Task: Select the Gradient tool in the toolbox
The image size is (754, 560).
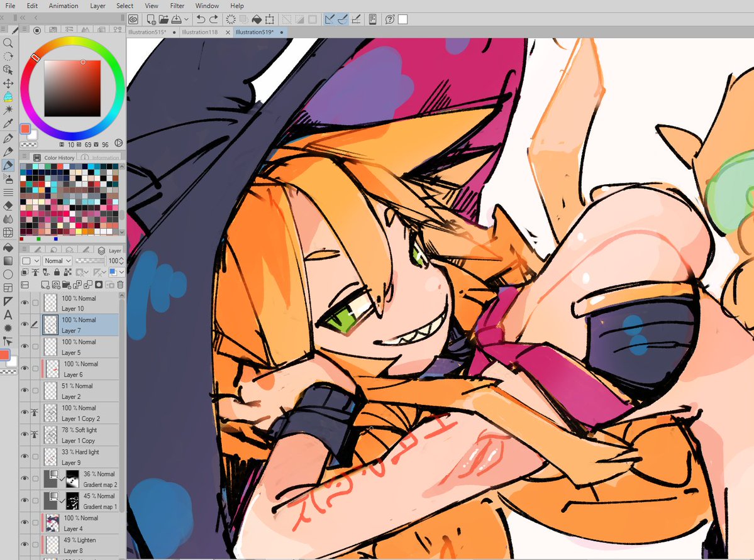Action: pos(8,261)
